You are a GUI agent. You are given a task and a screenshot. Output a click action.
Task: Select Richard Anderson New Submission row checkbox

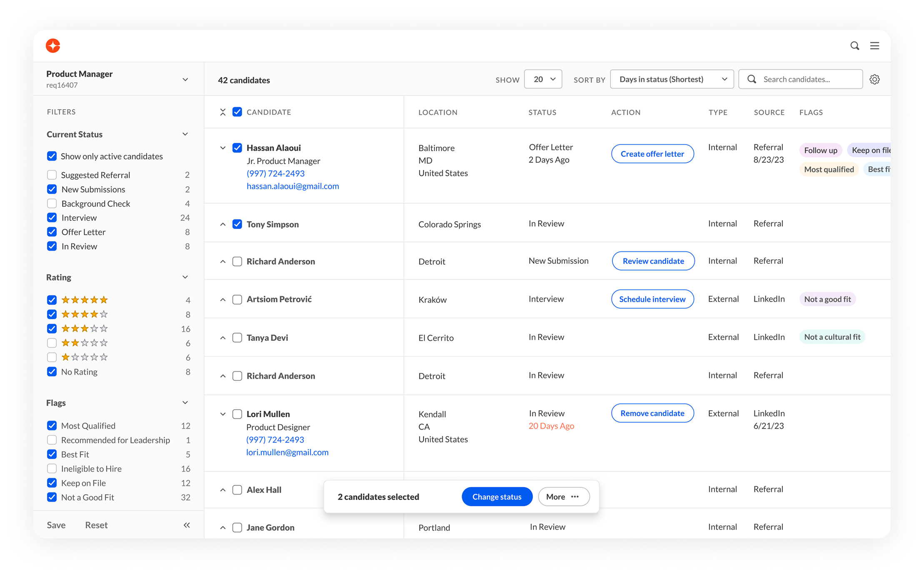pyautogui.click(x=237, y=262)
